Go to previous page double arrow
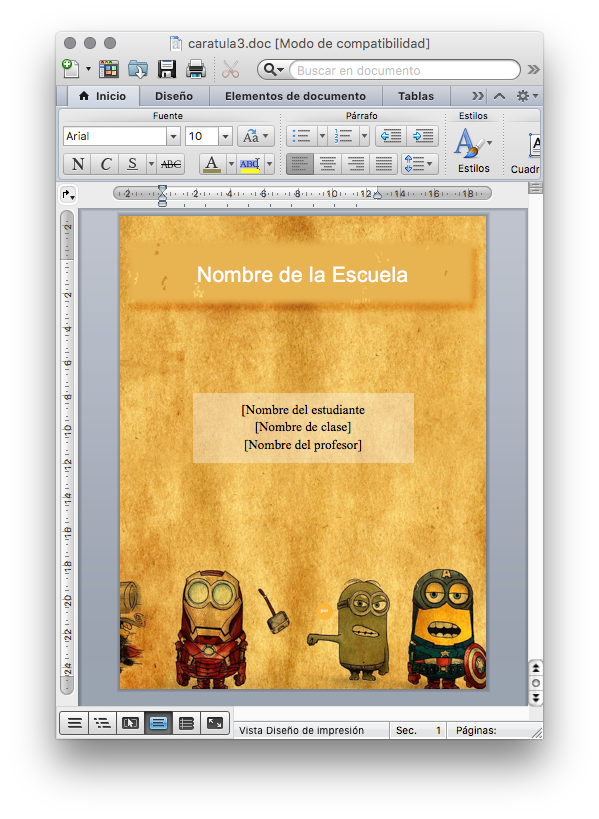Screen dimensions: 599x819 coord(536,668)
